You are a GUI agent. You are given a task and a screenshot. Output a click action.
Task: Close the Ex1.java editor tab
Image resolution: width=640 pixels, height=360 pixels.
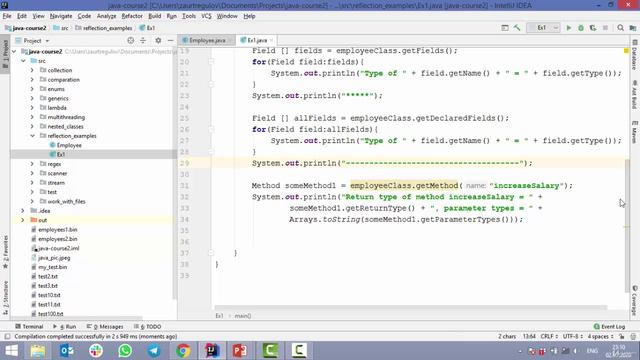[x=271, y=40]
